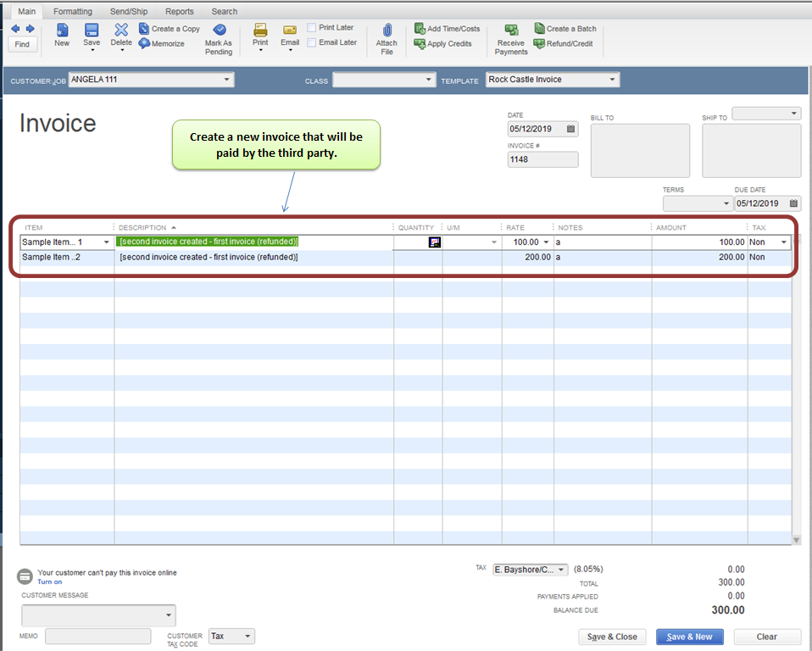Click online payment card icon
812x651 pixels.
point(25,576)
